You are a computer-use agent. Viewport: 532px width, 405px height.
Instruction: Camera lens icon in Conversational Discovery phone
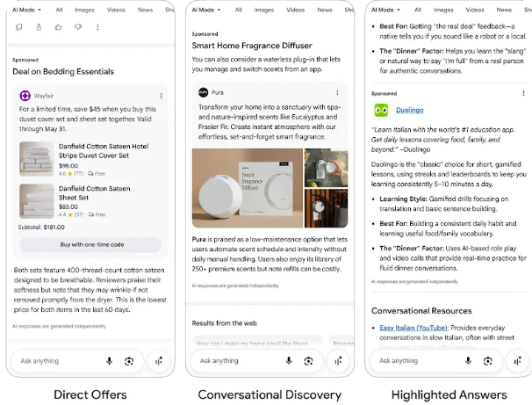point(308,361)
